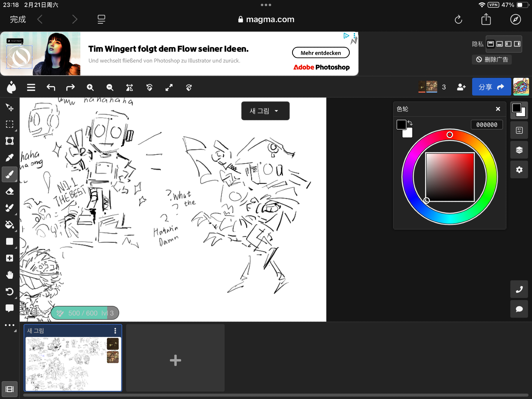
Task: Open the Layers panel icon
Action: [x=519, y=150]
